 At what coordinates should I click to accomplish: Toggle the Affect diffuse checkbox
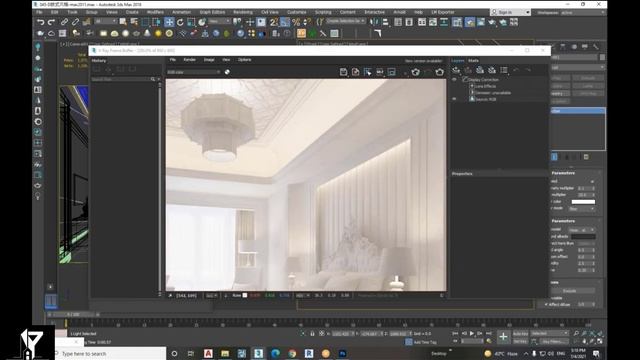[546, 304]
